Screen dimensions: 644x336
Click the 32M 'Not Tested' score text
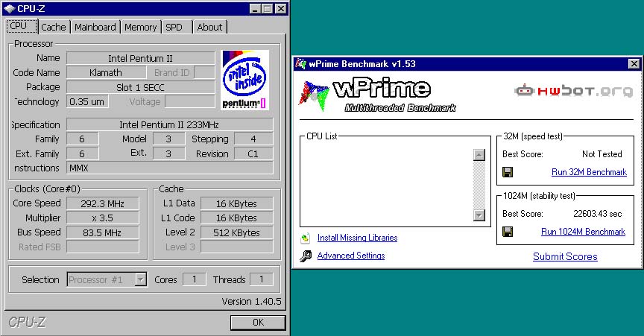click(x=602, y=154)
